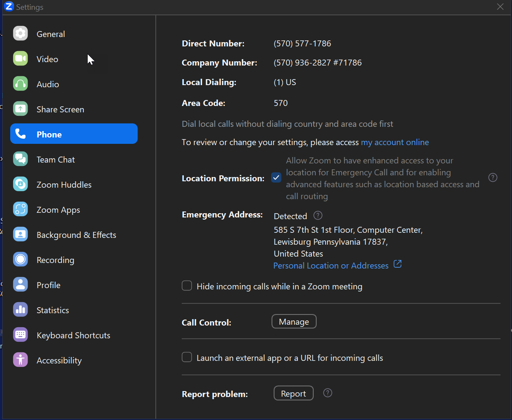The image size is (512, 420).
Task: Click the direct number (570) 577-1786
Action: click(302, 43)
